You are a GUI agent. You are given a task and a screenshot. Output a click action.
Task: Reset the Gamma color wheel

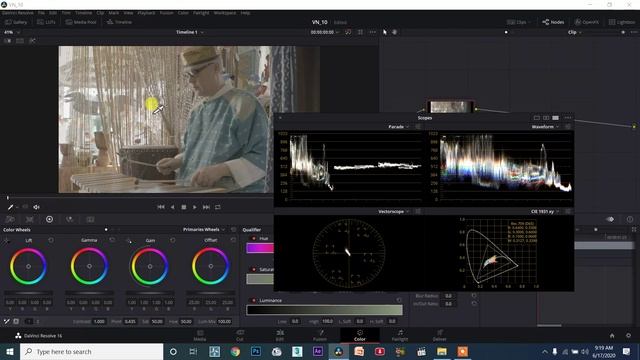click(112, 240)
